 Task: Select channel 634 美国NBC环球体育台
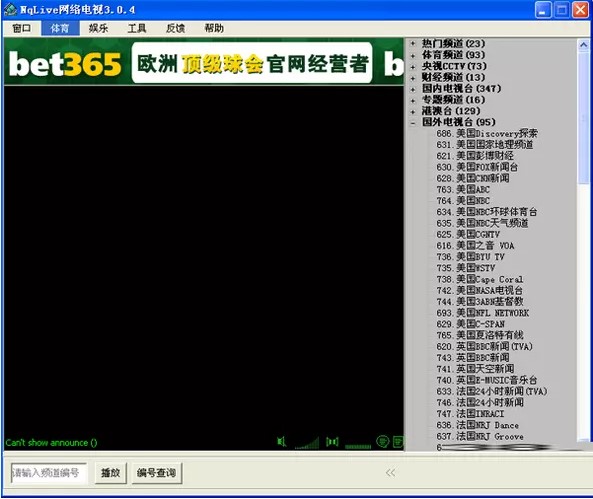click(x=487, y=212)
